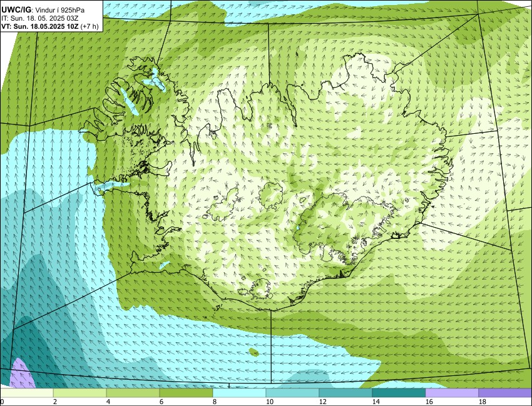
Task: Click the 16-18 light purple legend block
Action: [x=452, y=393]
